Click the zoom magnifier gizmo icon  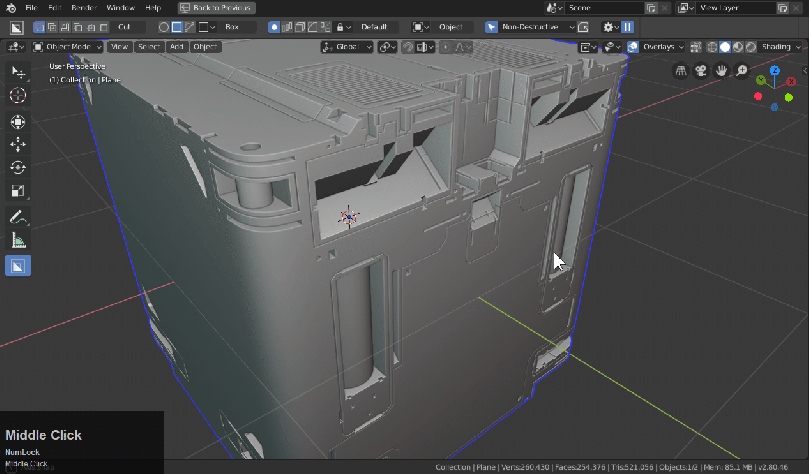(742, 70)
